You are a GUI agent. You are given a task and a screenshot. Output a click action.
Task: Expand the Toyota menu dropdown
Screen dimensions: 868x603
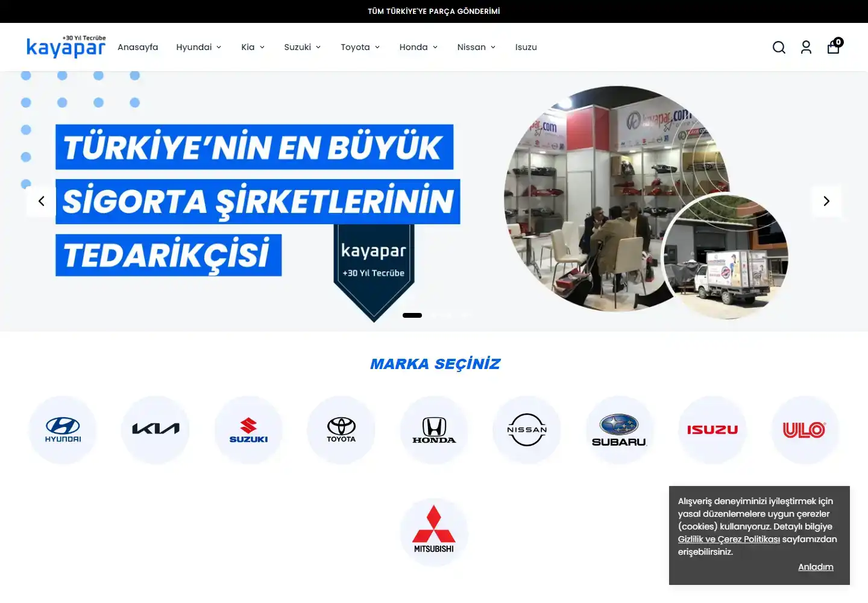coord(360,47)
